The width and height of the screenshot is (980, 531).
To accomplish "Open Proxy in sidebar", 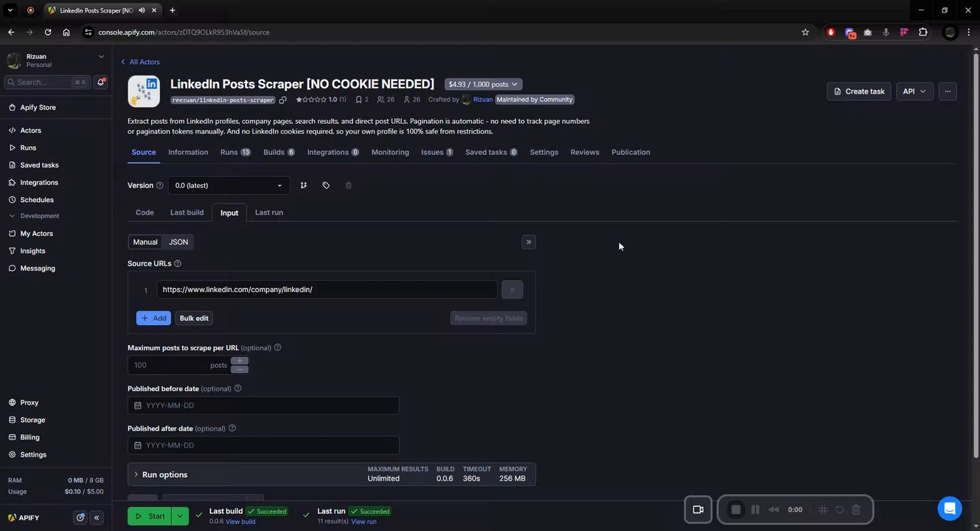I will tap(29, 403).
